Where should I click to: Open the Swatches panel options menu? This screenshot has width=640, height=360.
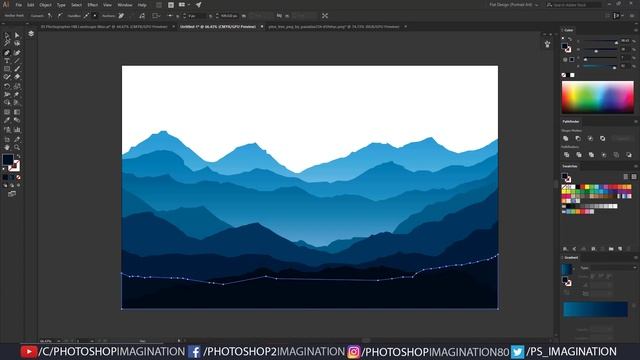[636, 167]
